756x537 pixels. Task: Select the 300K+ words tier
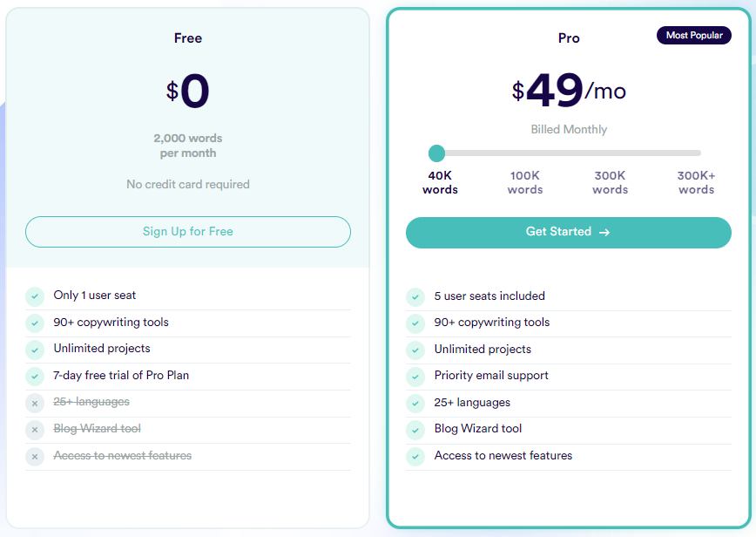[x=696, y=182]
